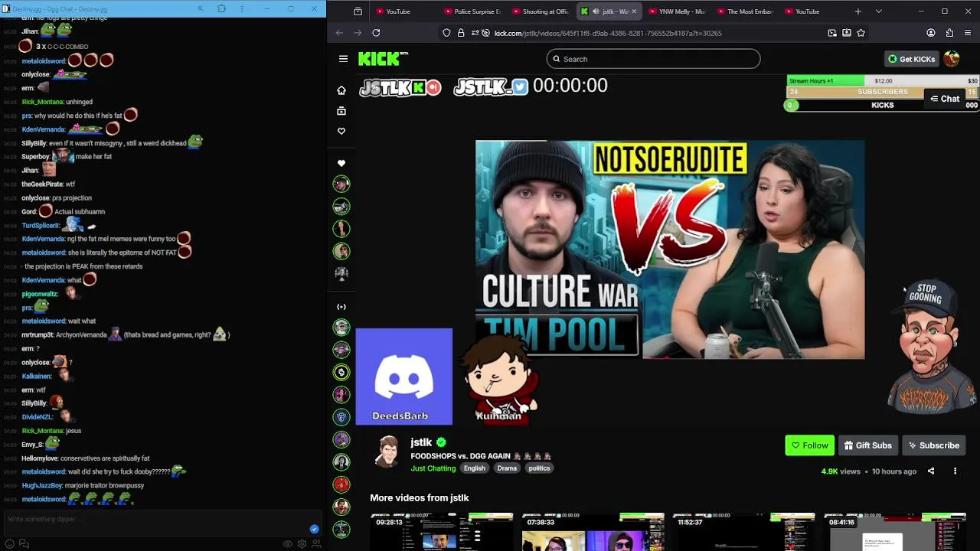Screen dimensions: 980x551
Task: Open a new browser tab
Action: coord(857,11)
